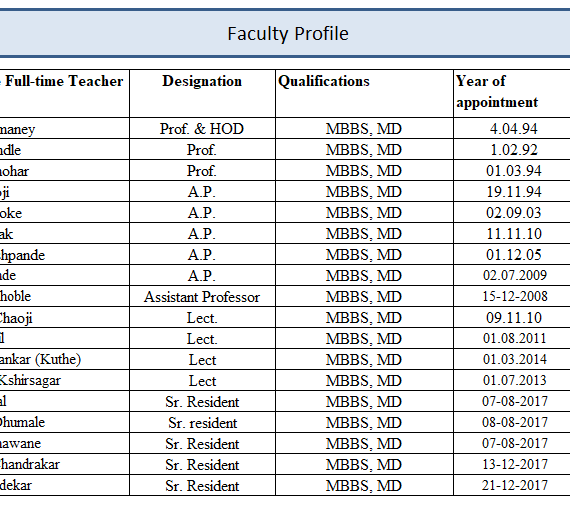
Task: Select the Chandrakar name cell
Action: click(64, 465)
